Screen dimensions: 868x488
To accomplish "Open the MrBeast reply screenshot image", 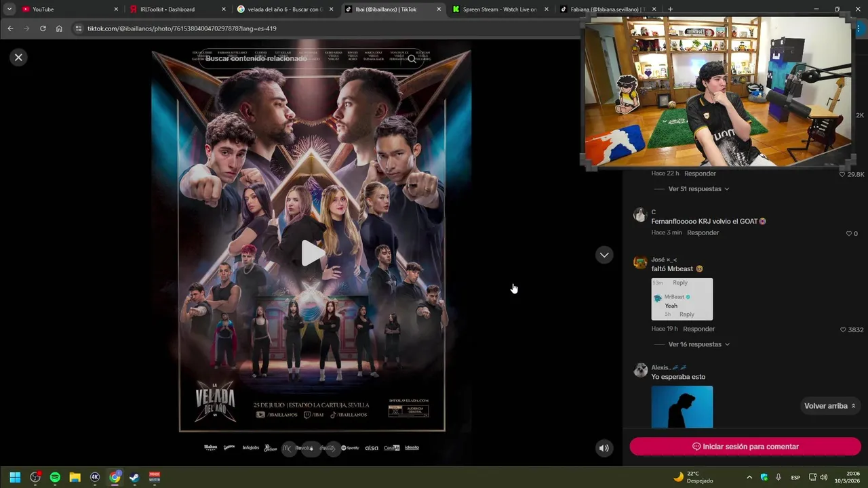I will [x=682, y=299].
